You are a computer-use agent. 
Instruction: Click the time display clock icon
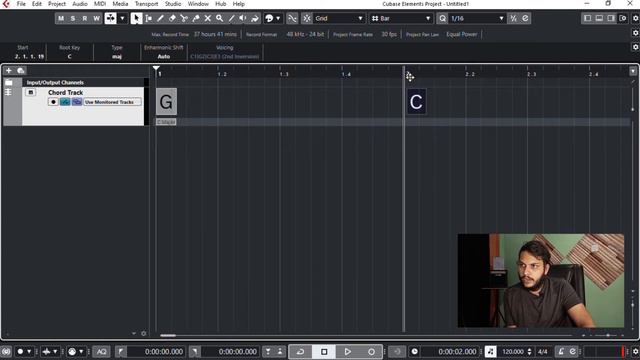[x=415, y=351]
